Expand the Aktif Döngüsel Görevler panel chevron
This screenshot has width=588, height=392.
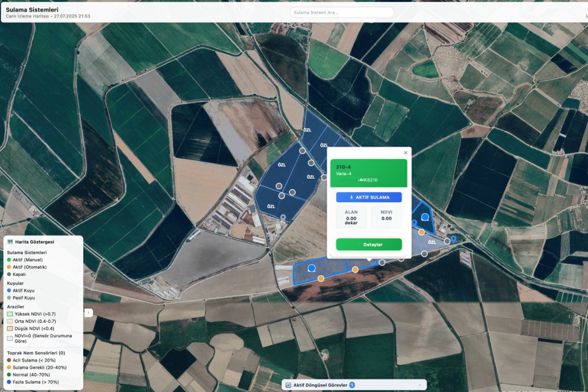tap(420, 385)
